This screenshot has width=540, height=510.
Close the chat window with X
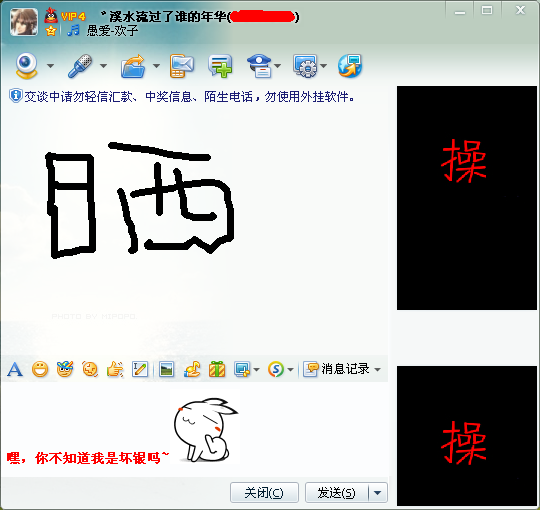point(520,10)
